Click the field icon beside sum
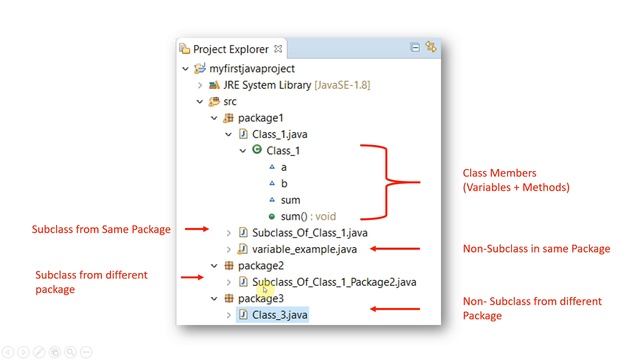This screenshot has height=360, width=640. pyautogui.click(x=272, y=200)
